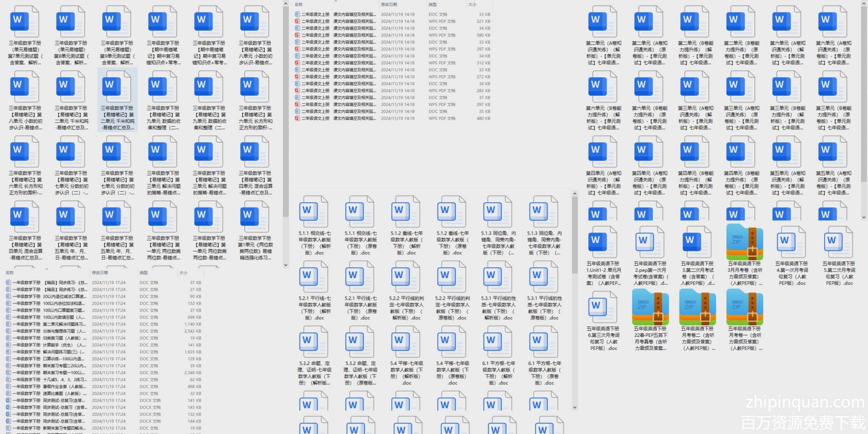Click sort chevron above 名称 in 一年级数学 list

point(46,269)
